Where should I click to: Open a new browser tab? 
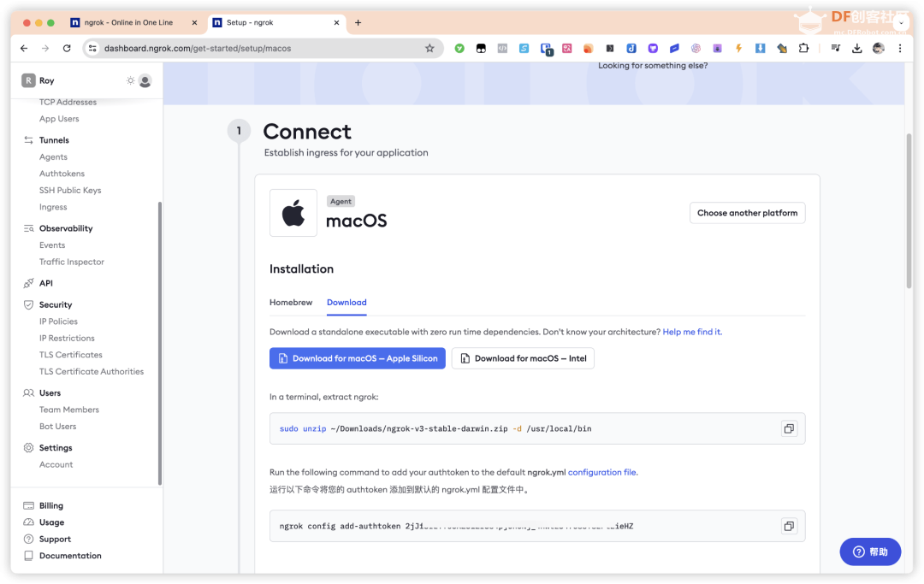click(358, 22)
